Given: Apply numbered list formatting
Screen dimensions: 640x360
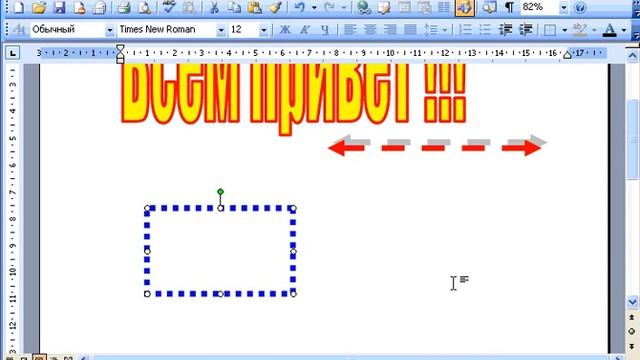Looking at the screenshot, I should pos(465,29).
